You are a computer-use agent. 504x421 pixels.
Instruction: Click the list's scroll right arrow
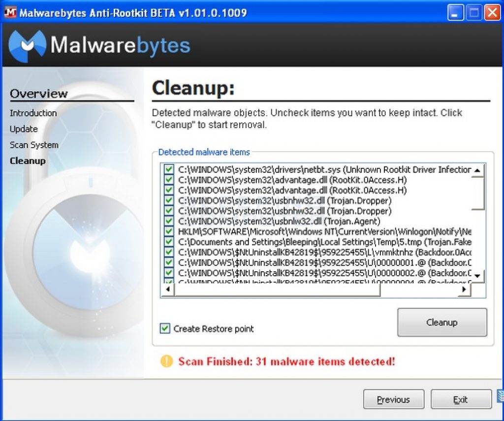coord(464,289)
